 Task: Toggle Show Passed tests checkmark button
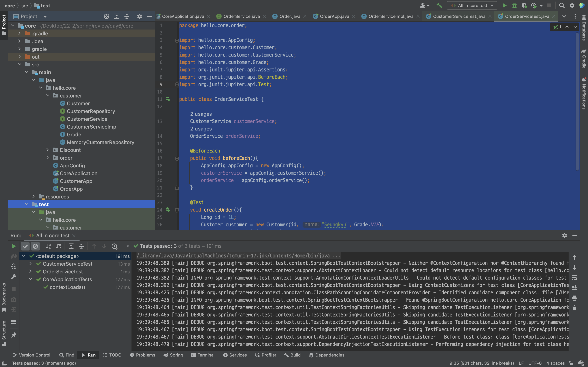[25, 246]
